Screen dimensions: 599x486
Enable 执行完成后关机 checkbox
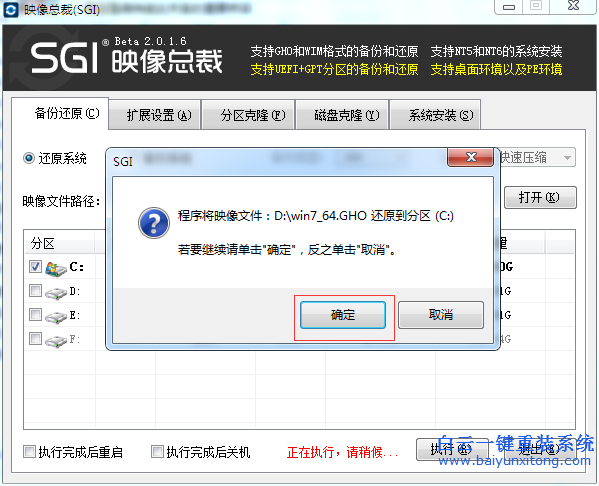pyautogui.click(x=157, y=452)
